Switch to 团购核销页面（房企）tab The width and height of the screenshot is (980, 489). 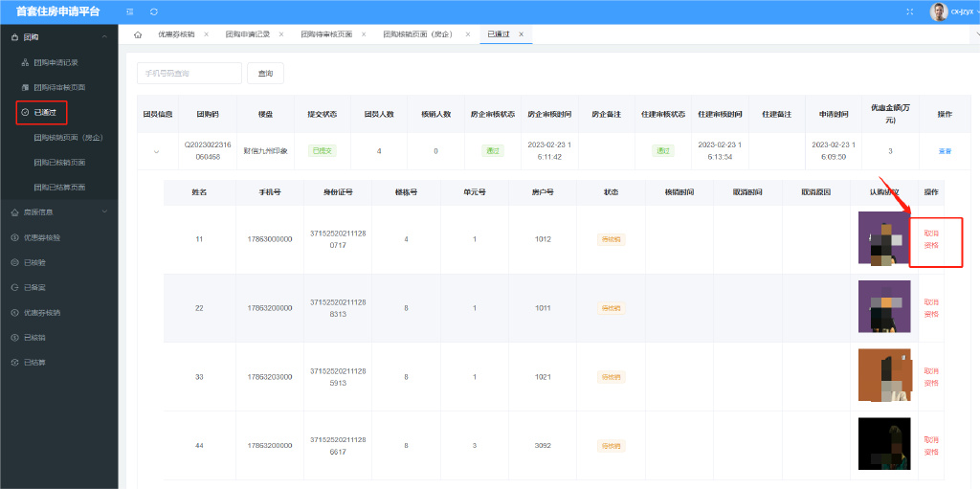point(421,34)
